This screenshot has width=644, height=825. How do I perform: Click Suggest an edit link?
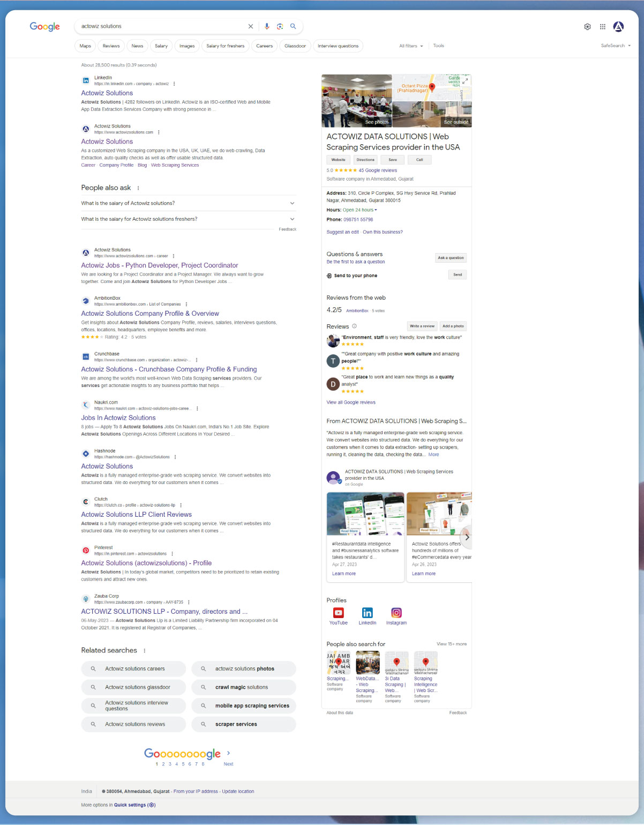pyautogui.click(x=343, y=232)
